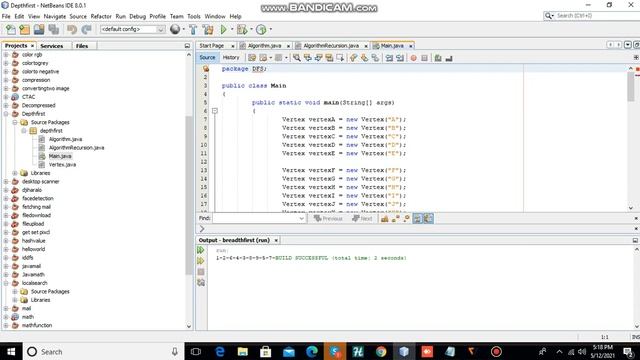Screen dimensions: 640x360
Task: Expand the CTAC project node
Action: (x=6, y=97)
